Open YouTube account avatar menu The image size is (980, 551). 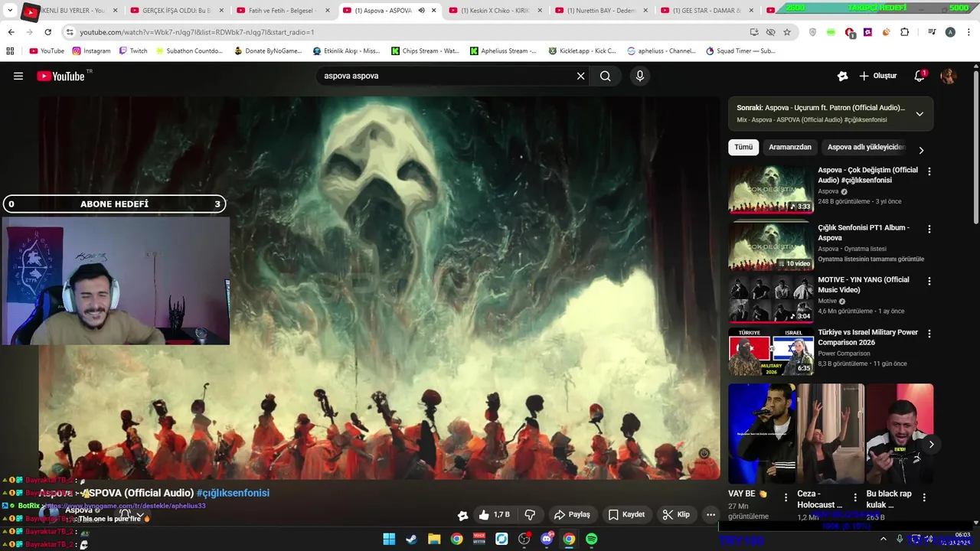948,76
